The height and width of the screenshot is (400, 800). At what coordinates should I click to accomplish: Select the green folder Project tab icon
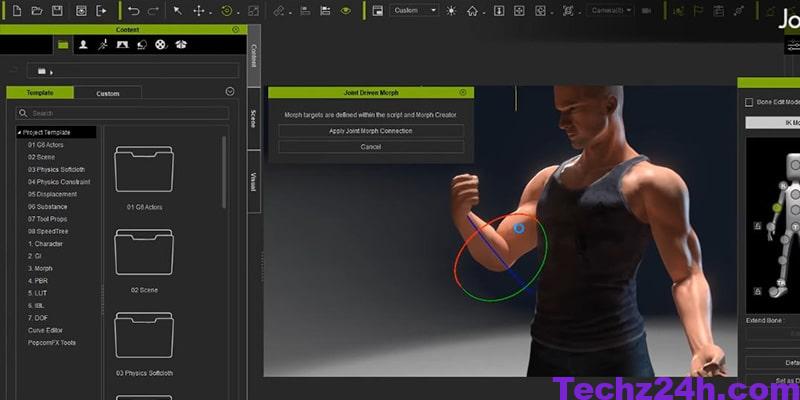(63, 45)
